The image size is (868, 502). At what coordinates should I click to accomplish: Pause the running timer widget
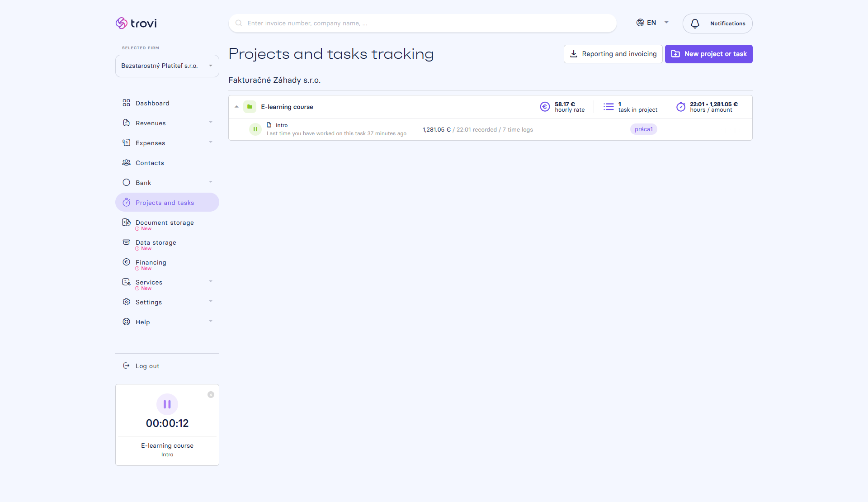[167, 404]
